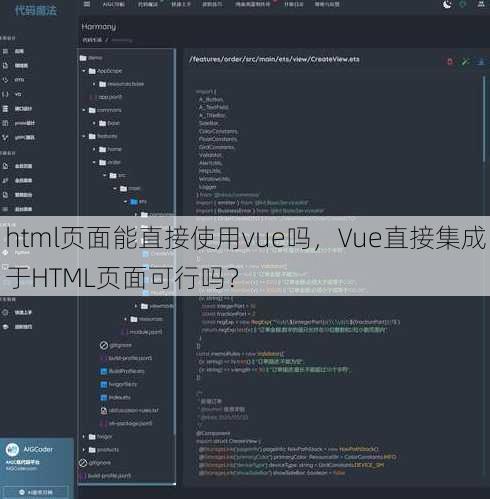Click the hvigorfile.ts file icon

[x=104, y=385]
